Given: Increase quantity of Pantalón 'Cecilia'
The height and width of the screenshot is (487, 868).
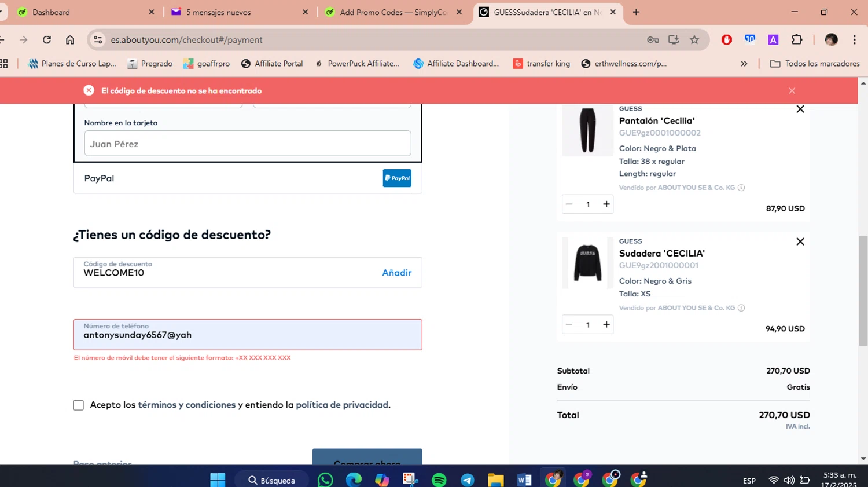Looking at the screenshot, I should (x=606, y=204).
